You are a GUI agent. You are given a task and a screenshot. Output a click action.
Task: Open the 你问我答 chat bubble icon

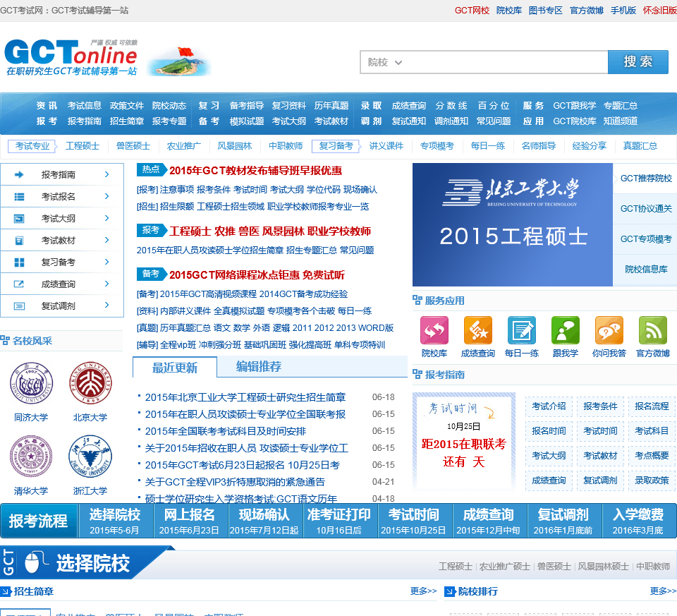coord(609,330)
